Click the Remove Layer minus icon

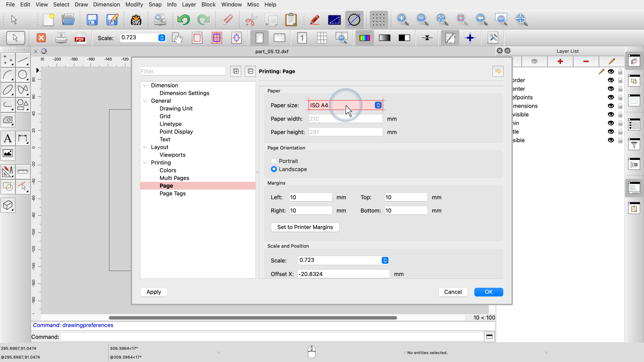coord(586,61)
